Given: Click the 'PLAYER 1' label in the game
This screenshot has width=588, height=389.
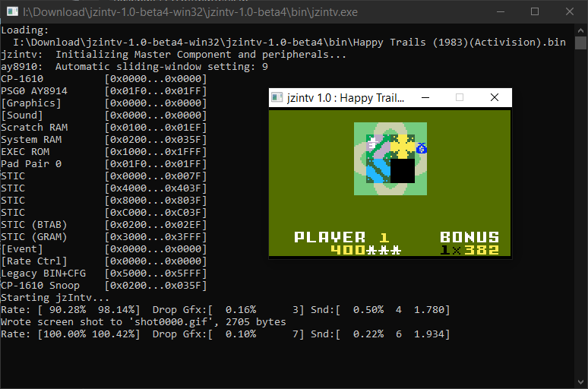Looking at the screenshot, I should pyautogui.click(x=341, y=237).
